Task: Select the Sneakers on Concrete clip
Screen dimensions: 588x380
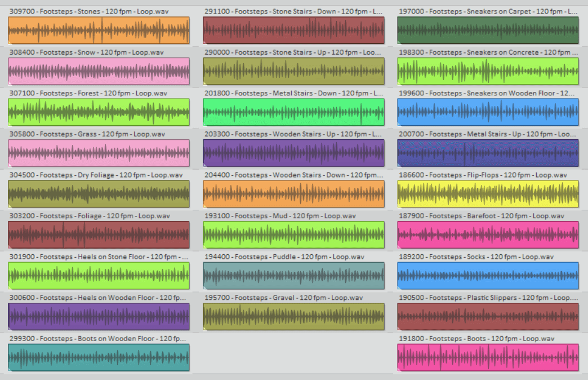Action: (x=488, y=71)
